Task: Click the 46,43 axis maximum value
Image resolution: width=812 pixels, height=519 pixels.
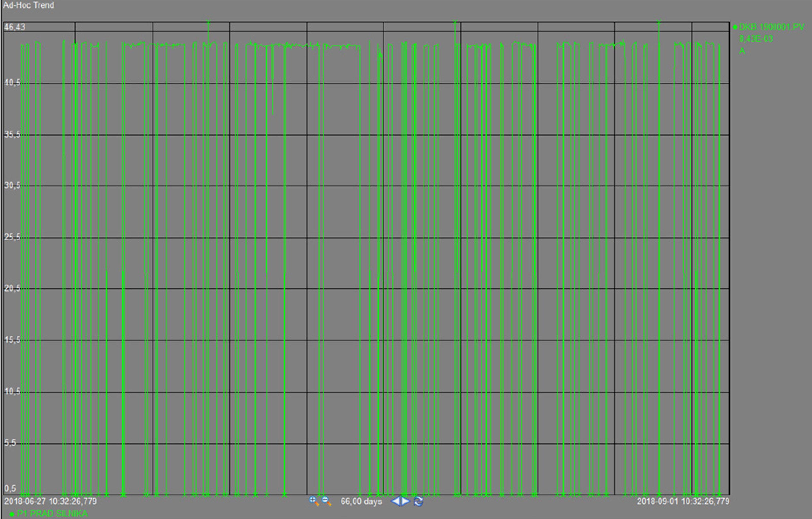Action: tap(14, 27)
